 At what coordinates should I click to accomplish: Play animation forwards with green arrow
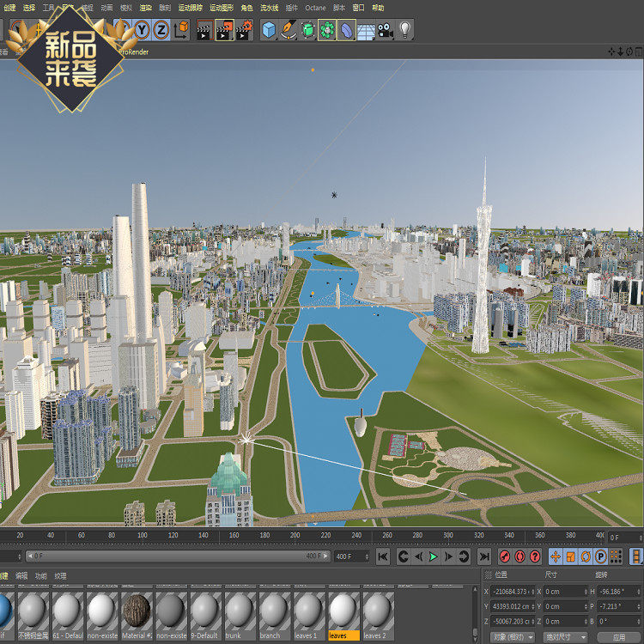point(433,557)
